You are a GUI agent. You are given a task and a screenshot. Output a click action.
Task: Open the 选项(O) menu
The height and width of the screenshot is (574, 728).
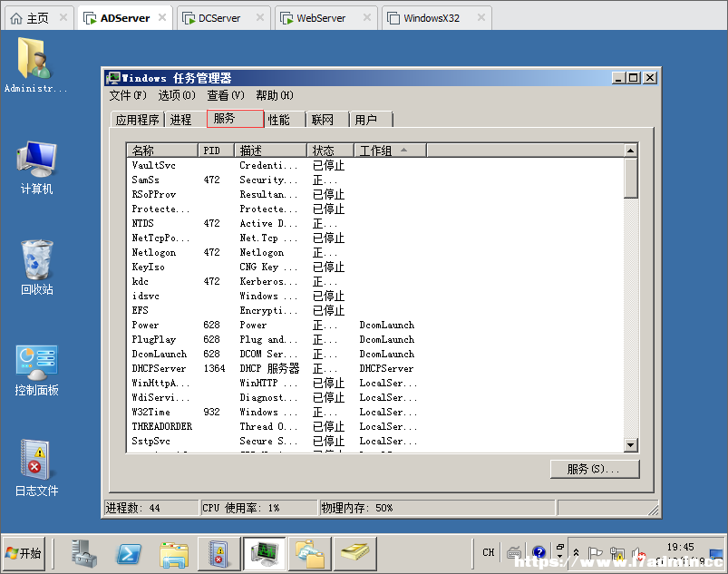point(177,96)
